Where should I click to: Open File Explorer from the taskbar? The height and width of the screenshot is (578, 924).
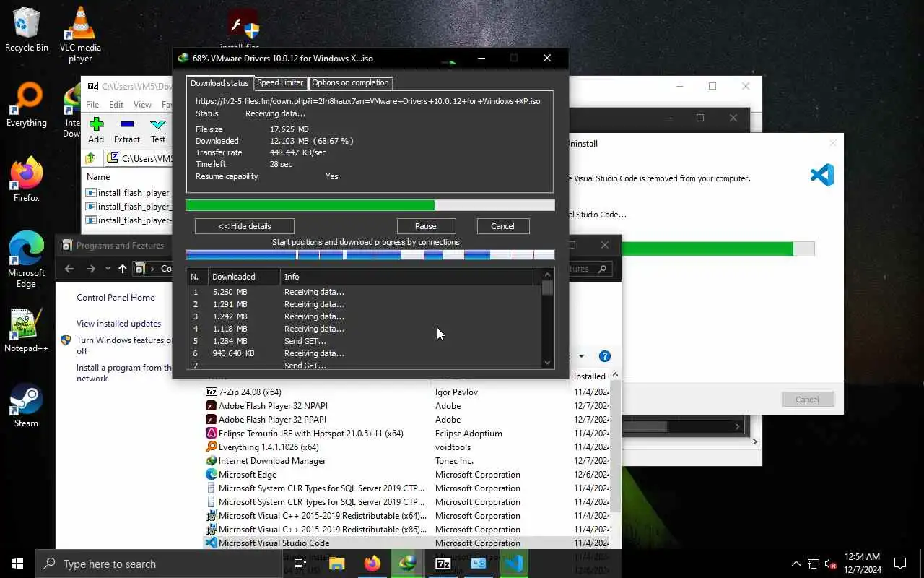click(336, 564)
